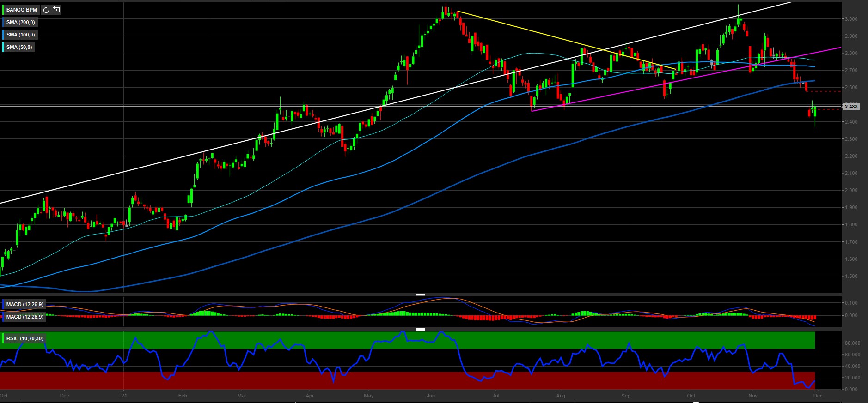The height and width of the screenshot is (403, 868).
Task: Click the refresh icon next to BANCO BPM
Action: [x=46, y=10]
